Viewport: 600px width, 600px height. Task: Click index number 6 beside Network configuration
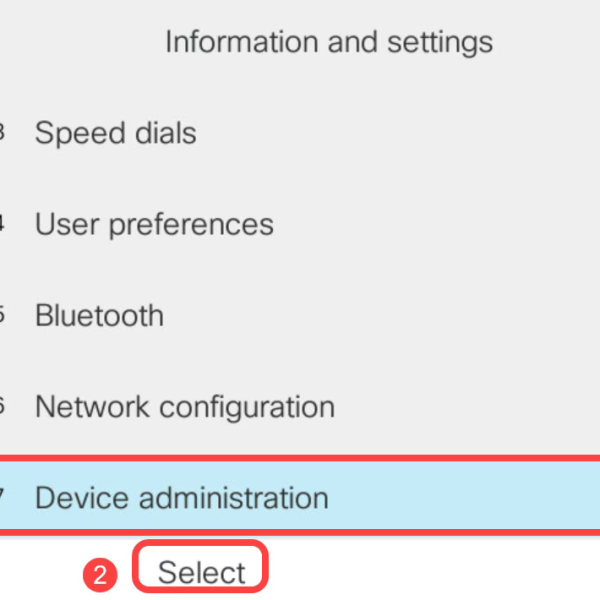[2, 407]
